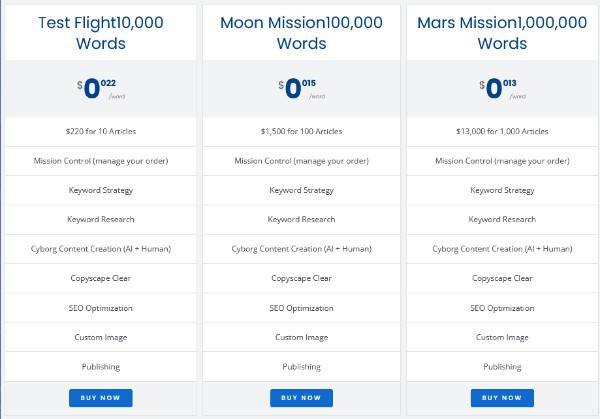Click "$13,000 for 1,000 Articles" row
The width and height of the screenshot is (600, 419).
click(502, 131)
